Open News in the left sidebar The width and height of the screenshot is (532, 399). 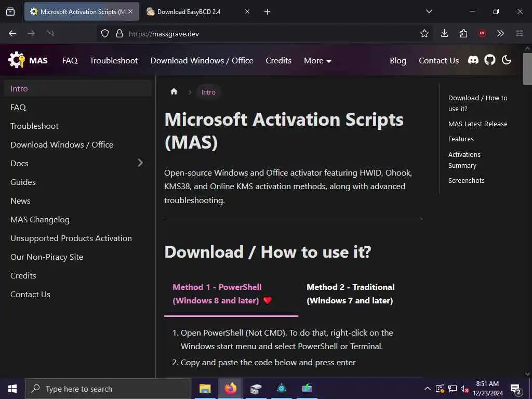78,201
